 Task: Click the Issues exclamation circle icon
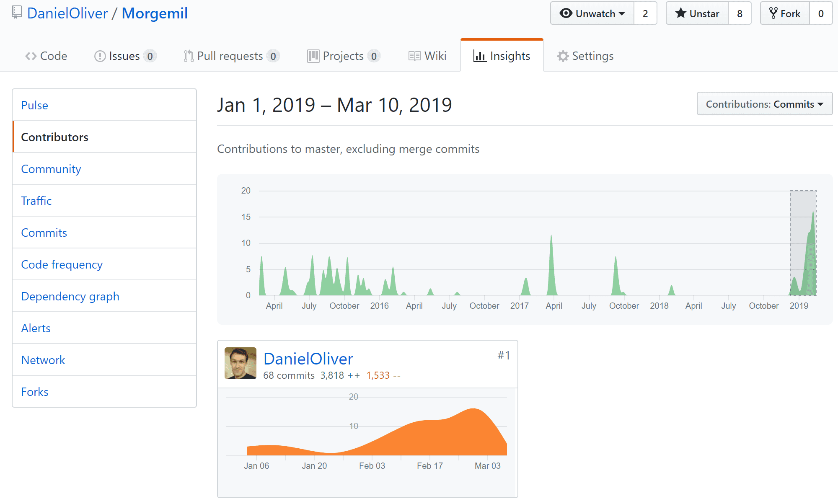pyautogui.click(x=100, y=56)
